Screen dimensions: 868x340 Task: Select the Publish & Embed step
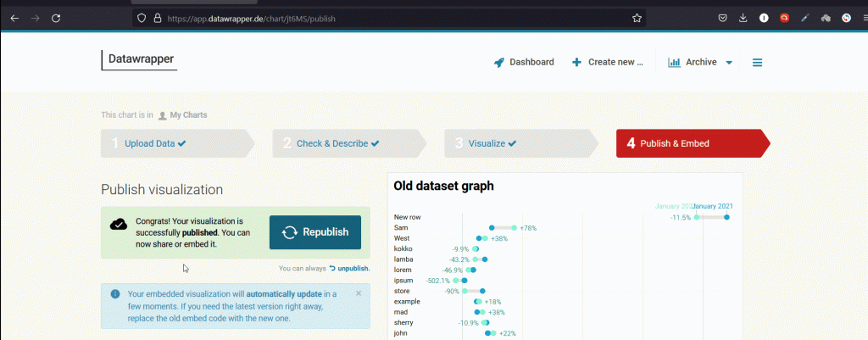click(x=674, y=143)
